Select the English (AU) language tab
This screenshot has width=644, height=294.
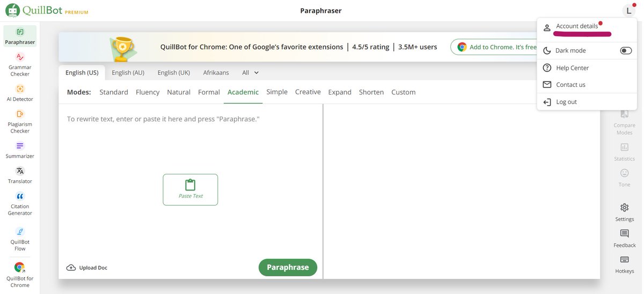click(x=128, y=72)
